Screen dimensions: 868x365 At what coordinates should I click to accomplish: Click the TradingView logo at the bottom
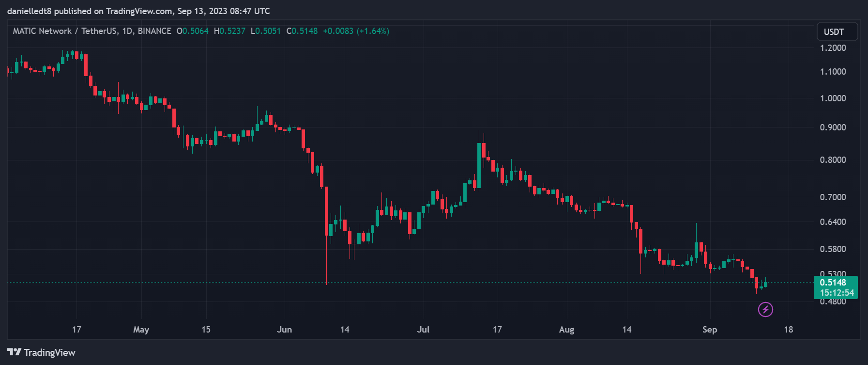tap(42, 352)
